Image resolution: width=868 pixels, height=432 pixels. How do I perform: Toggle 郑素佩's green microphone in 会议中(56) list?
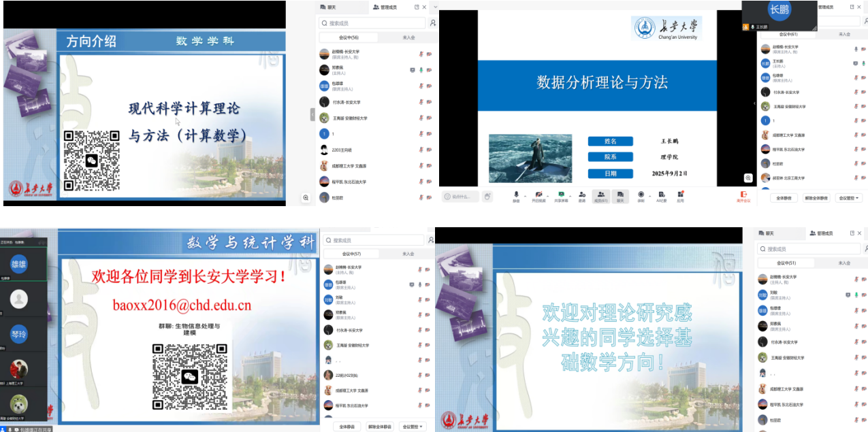coord(421,70)
